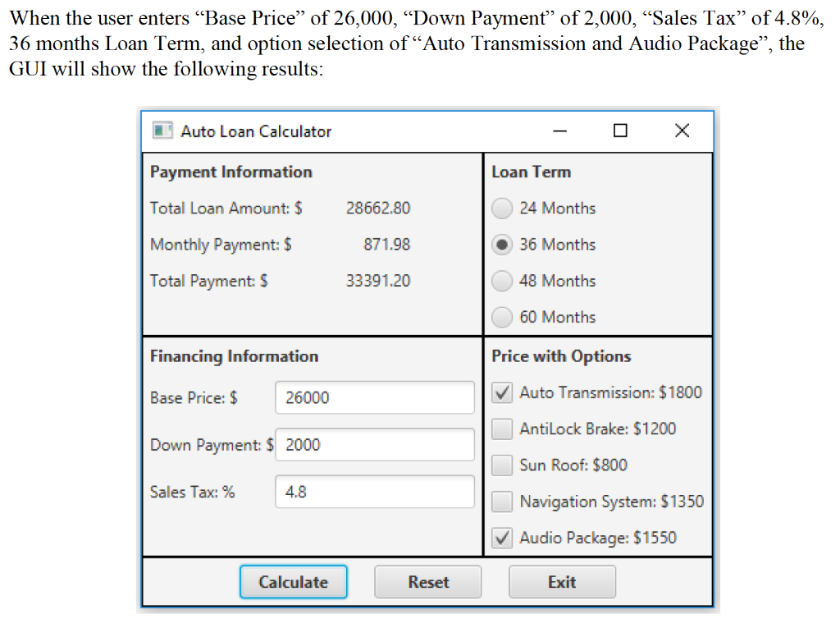Click inside the Sales Tax field
840x628 pixels.
pos(374,491)
